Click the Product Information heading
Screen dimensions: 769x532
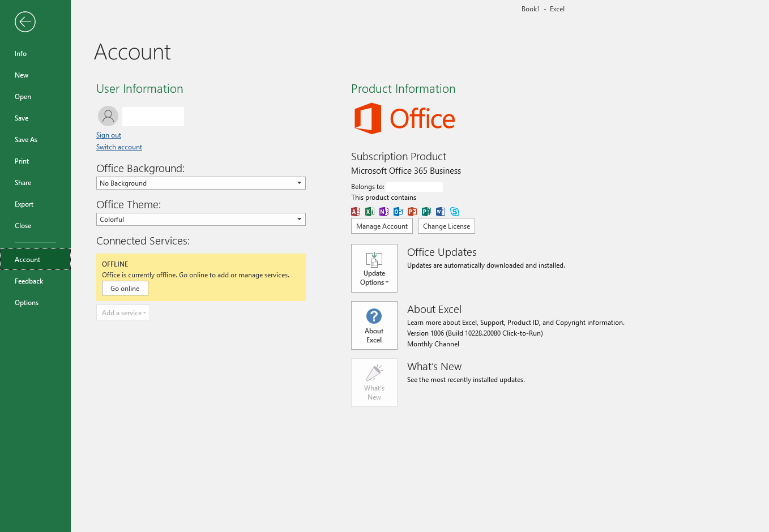point(403,89)
